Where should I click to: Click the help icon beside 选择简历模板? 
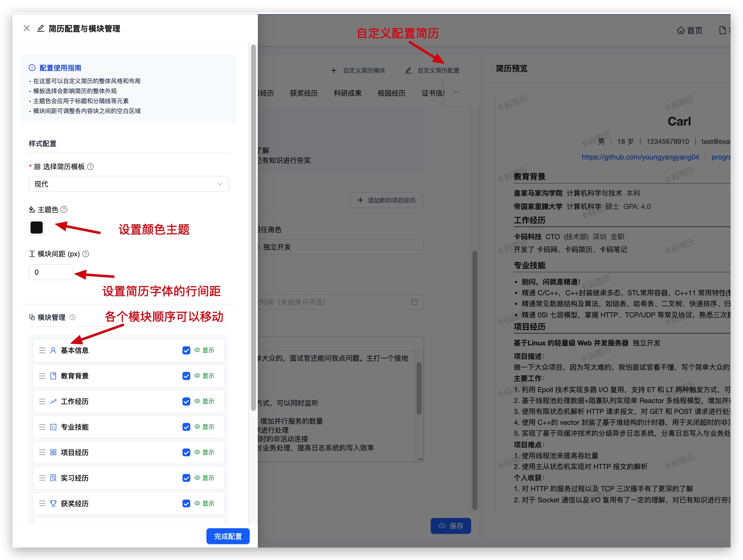click(90, 167)
